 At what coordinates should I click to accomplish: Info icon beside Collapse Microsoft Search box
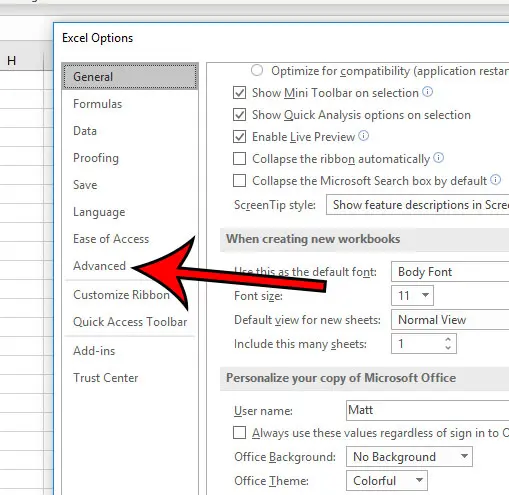point(495,179)
